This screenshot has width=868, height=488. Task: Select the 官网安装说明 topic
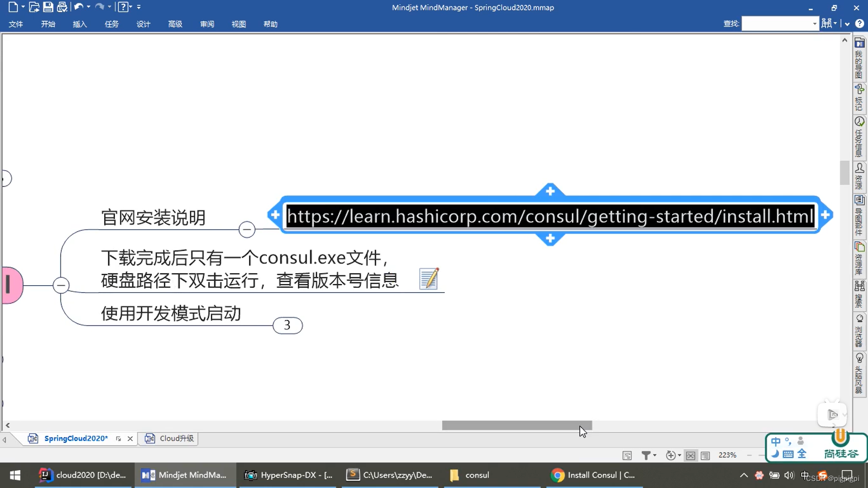153,217
